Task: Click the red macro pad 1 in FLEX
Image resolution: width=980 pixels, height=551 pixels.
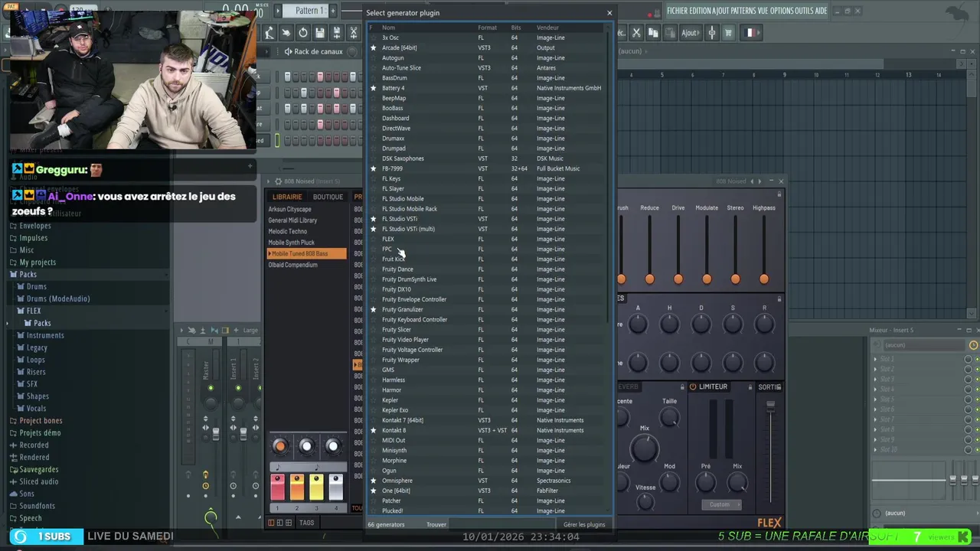Action: coord(277,487)
